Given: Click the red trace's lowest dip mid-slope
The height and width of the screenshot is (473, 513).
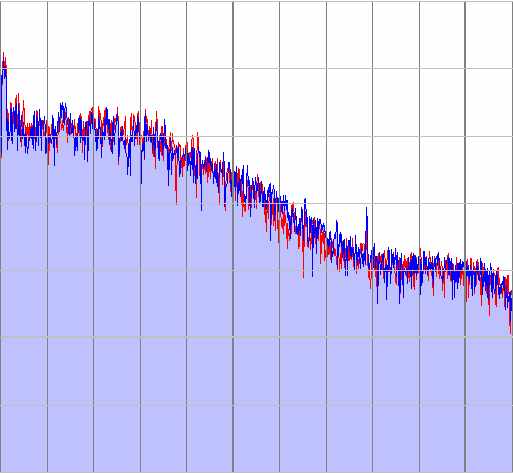Looking at the screenshot, I should 303,267.
